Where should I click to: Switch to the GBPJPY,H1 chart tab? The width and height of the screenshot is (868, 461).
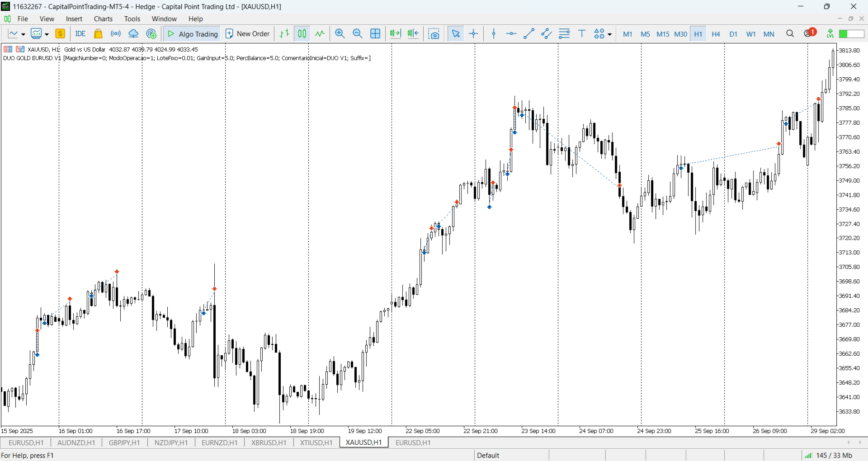(124, 443)
